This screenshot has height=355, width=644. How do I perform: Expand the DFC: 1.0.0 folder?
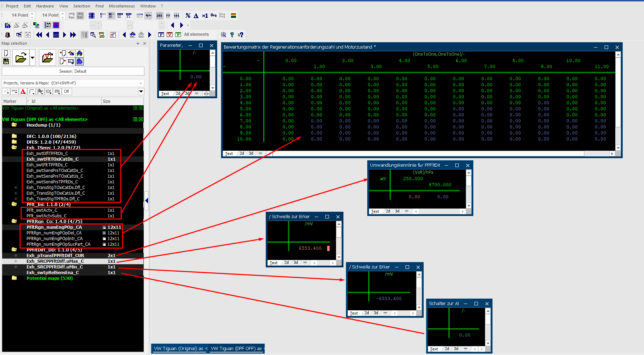(x=14, y=136)
